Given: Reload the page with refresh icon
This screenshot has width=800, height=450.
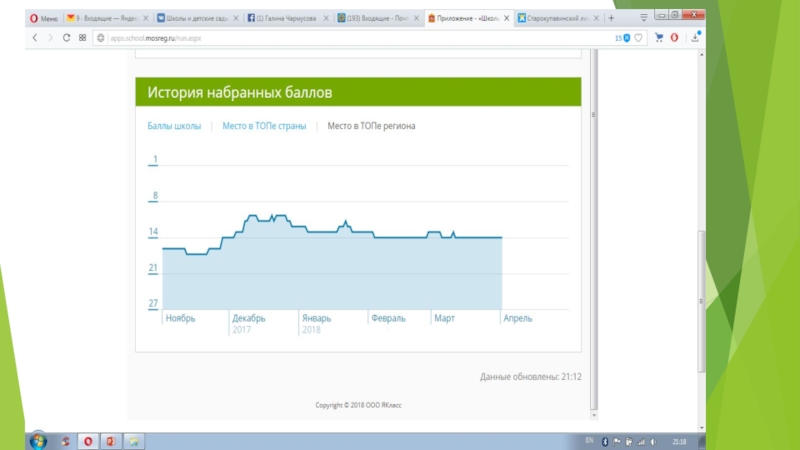Looking at the screenshot, I should 66,37.
